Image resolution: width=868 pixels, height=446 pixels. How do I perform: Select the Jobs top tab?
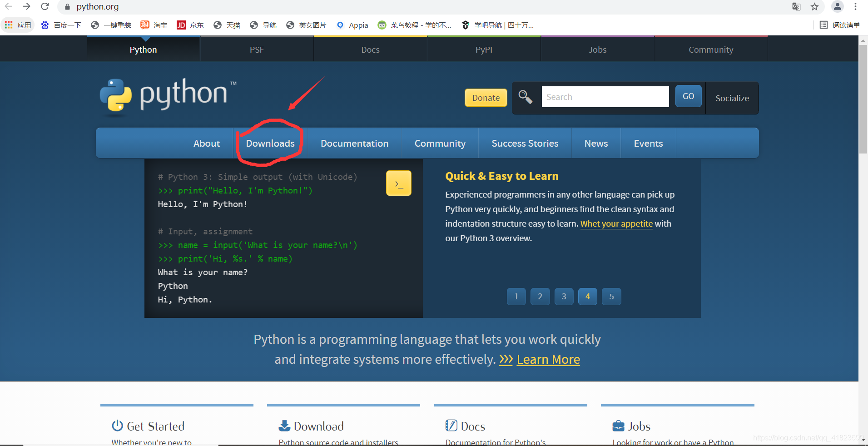click(x=597, y=50)
